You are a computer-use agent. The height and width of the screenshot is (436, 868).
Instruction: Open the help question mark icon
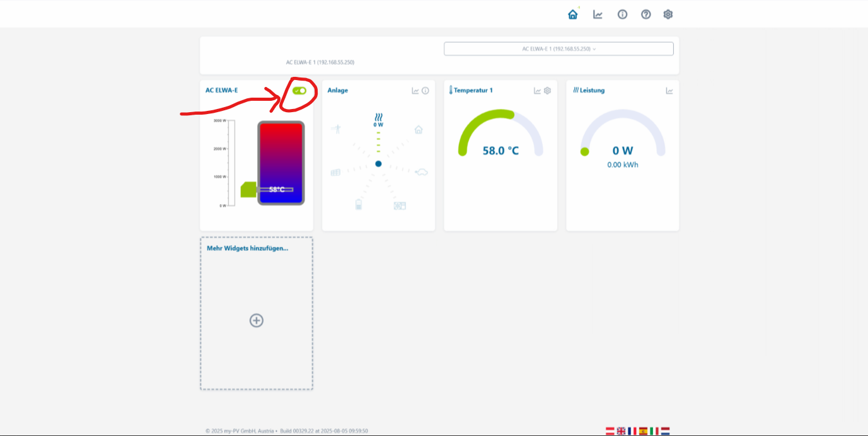tap(645, 14)
